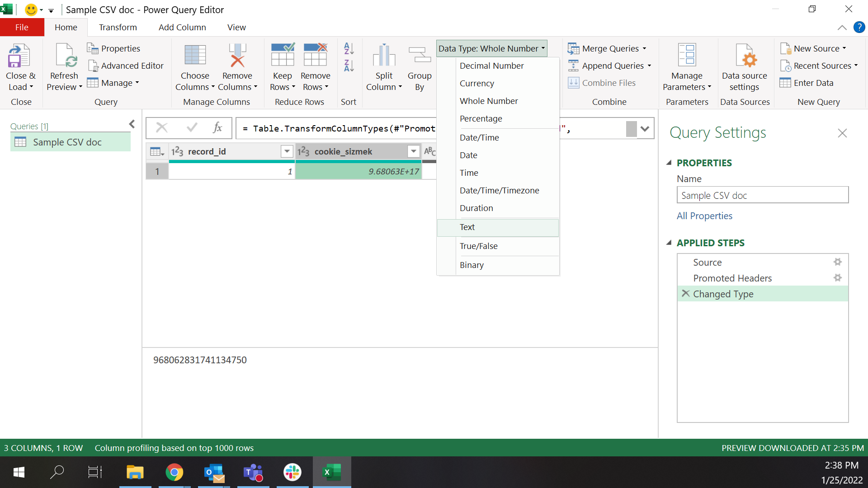868x488 pixels.
Task: Sort ascending with the A-Z icon
Action: click(x=349, y=48)
